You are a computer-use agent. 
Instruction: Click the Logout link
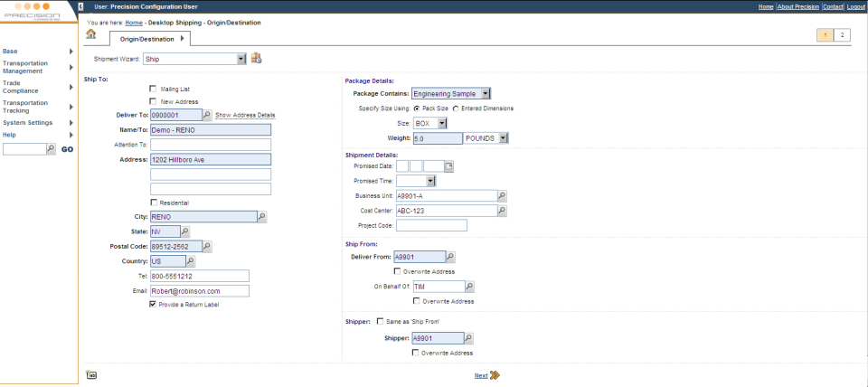855,6
